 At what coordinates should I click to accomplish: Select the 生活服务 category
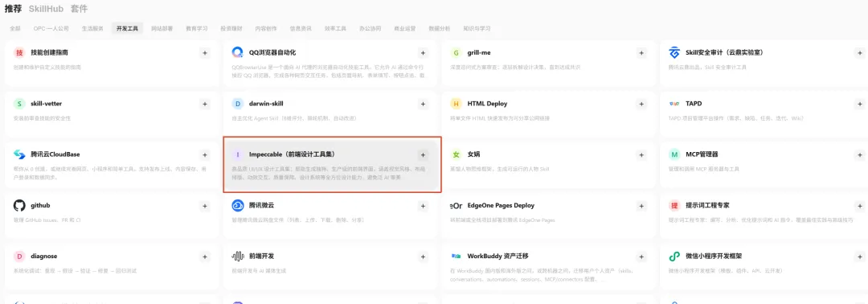pos(92,29)
